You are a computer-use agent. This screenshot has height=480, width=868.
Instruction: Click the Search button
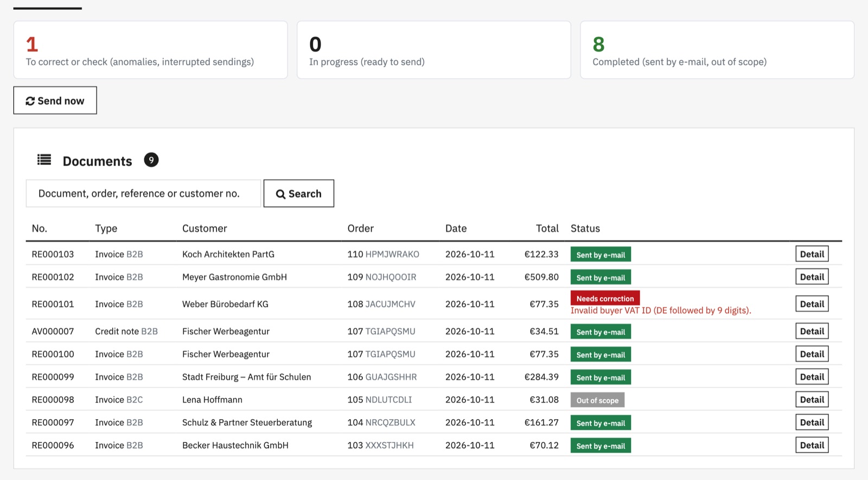[x=299, y=194]
